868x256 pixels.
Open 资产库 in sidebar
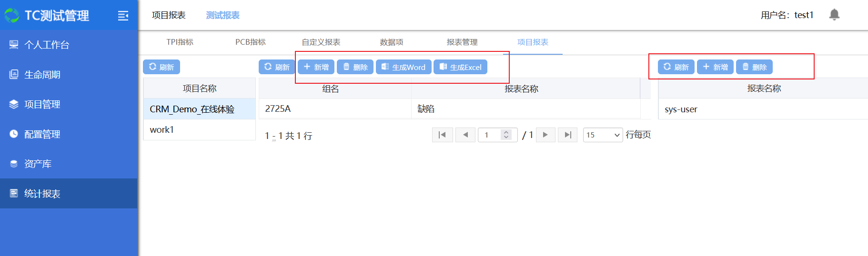[69, 164]
